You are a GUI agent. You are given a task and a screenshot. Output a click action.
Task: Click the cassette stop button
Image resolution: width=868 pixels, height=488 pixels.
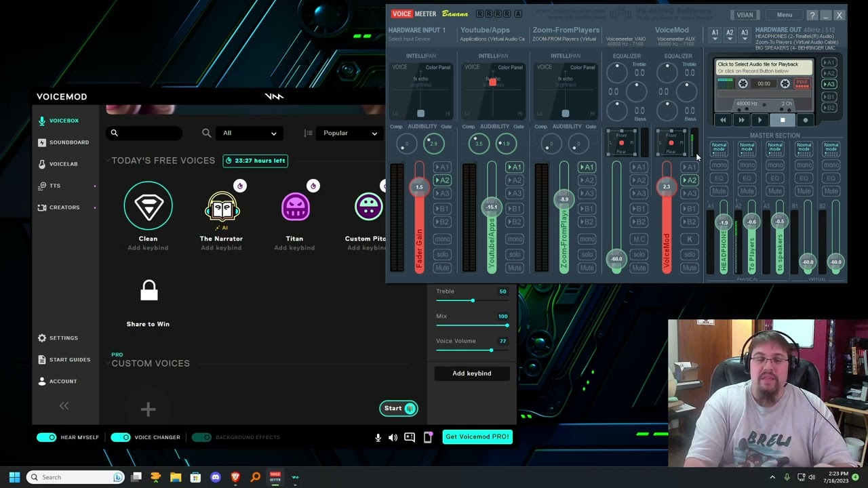point(783,120)
